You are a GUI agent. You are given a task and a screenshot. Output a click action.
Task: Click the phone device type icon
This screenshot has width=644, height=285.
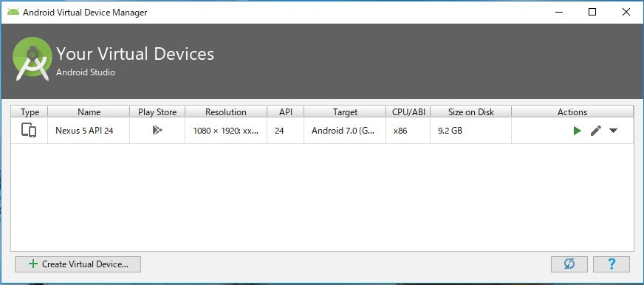coord(29,130)
